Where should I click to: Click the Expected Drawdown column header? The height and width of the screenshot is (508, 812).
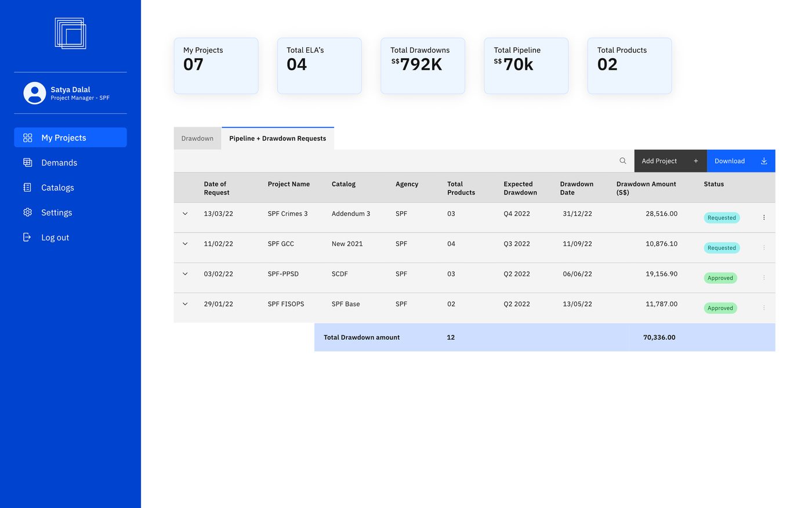[520, 188]
